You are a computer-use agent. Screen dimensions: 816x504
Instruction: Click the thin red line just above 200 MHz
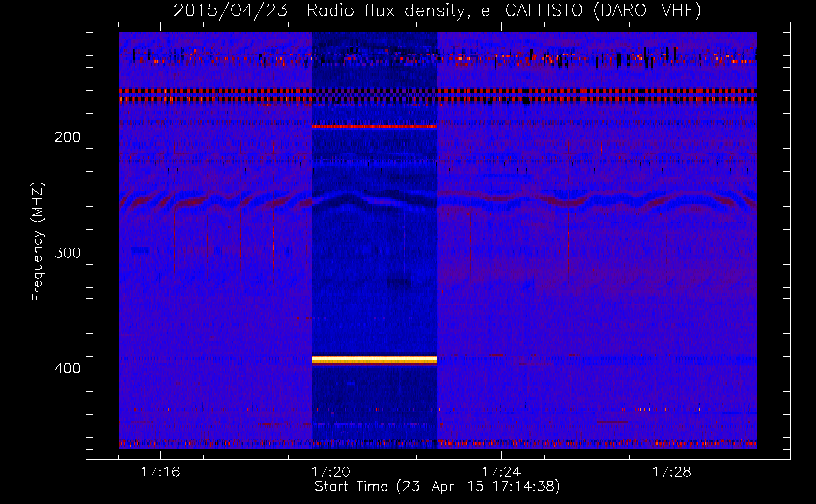374,127
